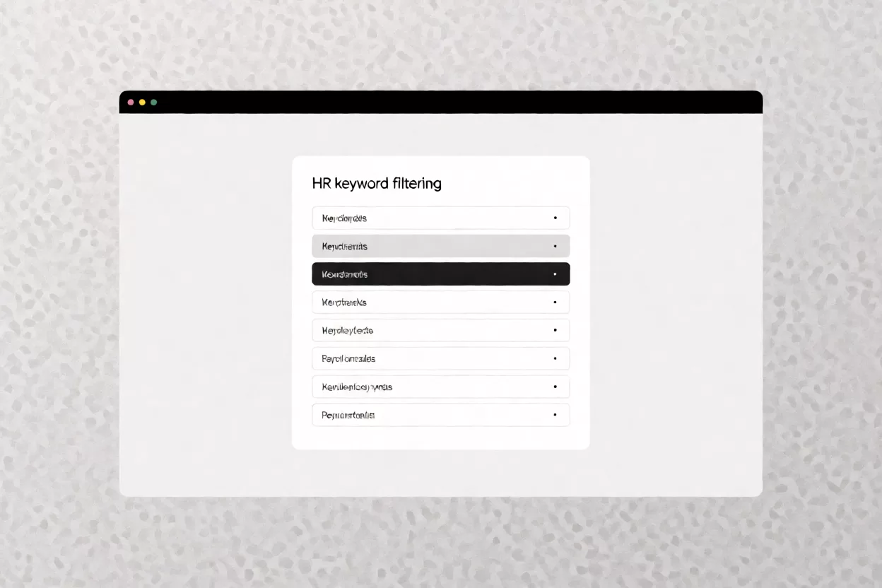
Task: Click the yellow minimize dot in the title bar
Action: click(142, 102)
